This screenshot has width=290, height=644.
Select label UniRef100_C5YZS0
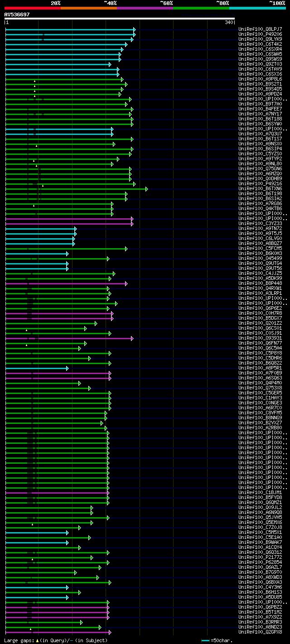click(261, 154)
